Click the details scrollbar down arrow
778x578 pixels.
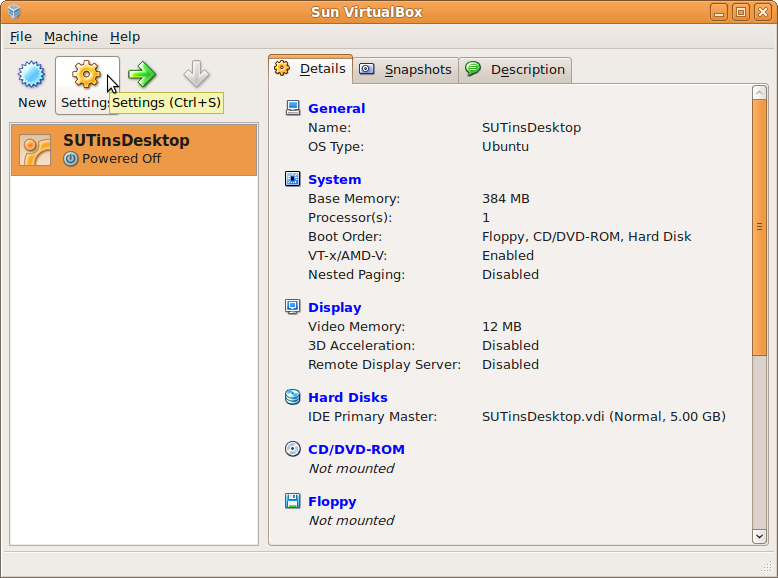[x=759, y=536]
